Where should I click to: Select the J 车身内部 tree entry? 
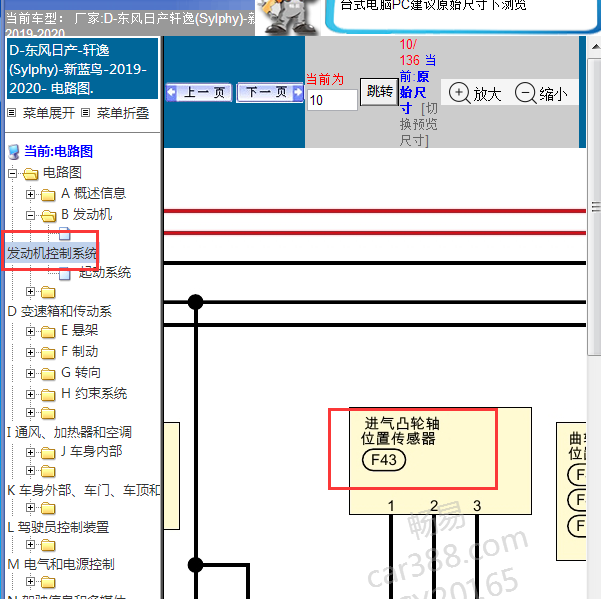[x=91, y=451]
